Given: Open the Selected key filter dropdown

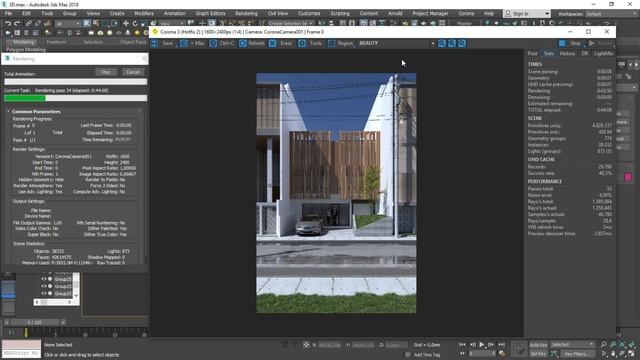Looking at the screenshot, I should (x=572, y=344).
